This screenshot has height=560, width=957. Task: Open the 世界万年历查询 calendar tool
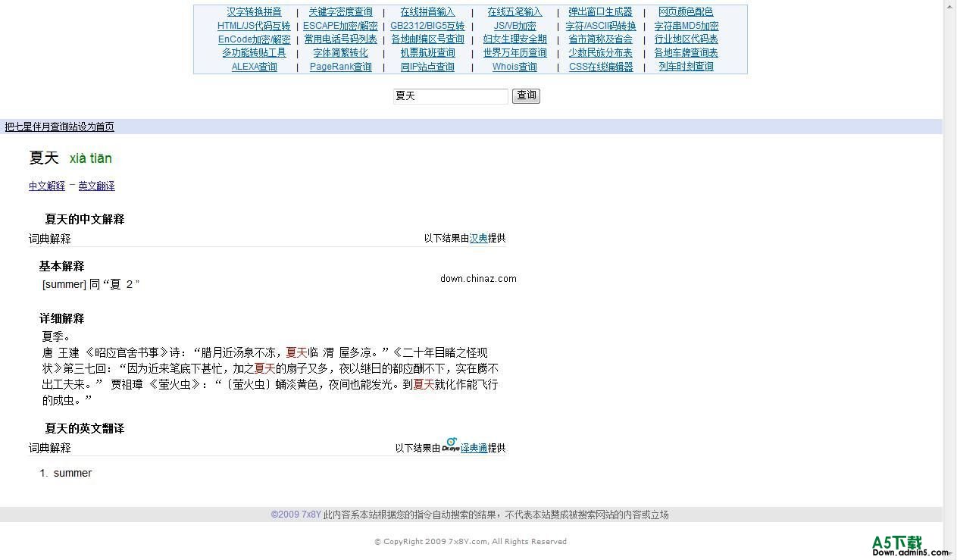[x=514, y=52]
